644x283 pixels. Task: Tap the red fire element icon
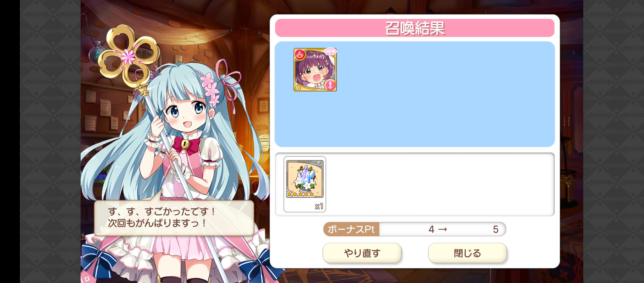point(300,55)
